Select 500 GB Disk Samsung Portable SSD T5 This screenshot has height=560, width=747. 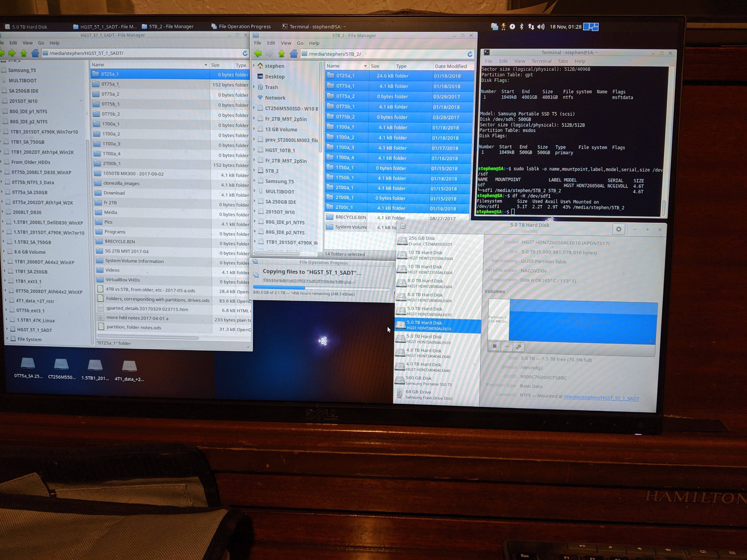(437, 381)
